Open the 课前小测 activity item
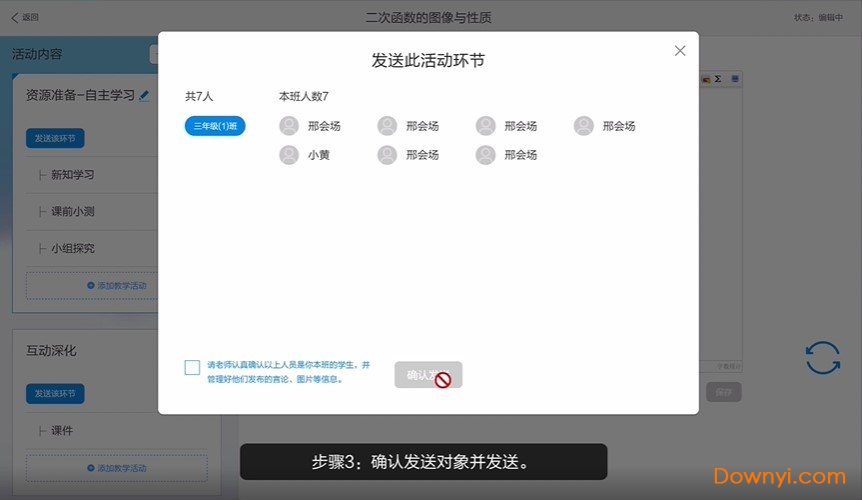The height and width of the screenshot is (500, 862). 73,212
